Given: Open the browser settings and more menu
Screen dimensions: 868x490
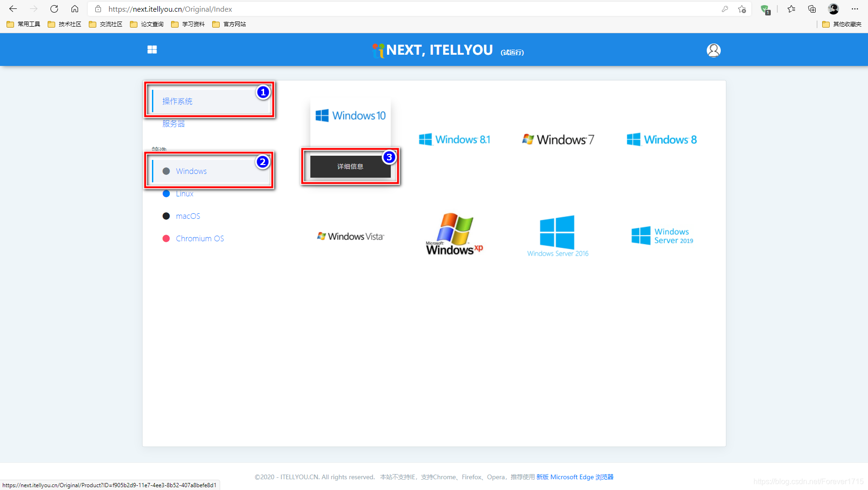Looking at the screenshot, I should [x=855, y=9].
